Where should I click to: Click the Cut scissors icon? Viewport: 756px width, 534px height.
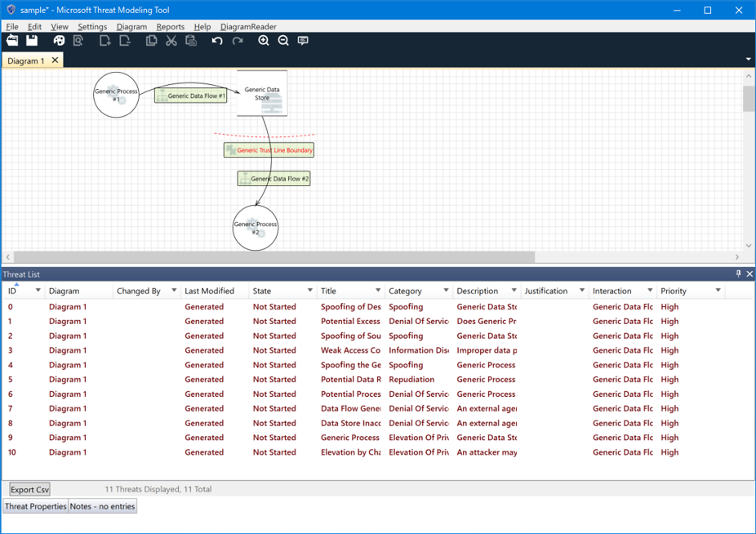(x=171, y=41)
